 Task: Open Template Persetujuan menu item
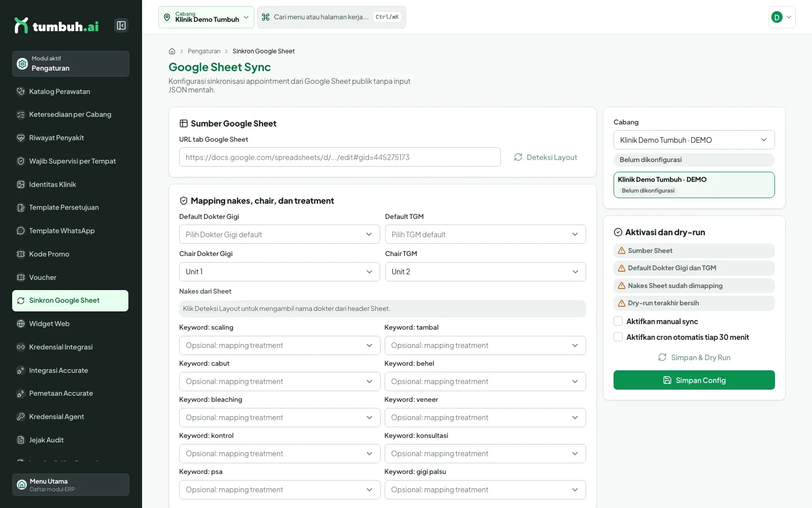(70, 207)
